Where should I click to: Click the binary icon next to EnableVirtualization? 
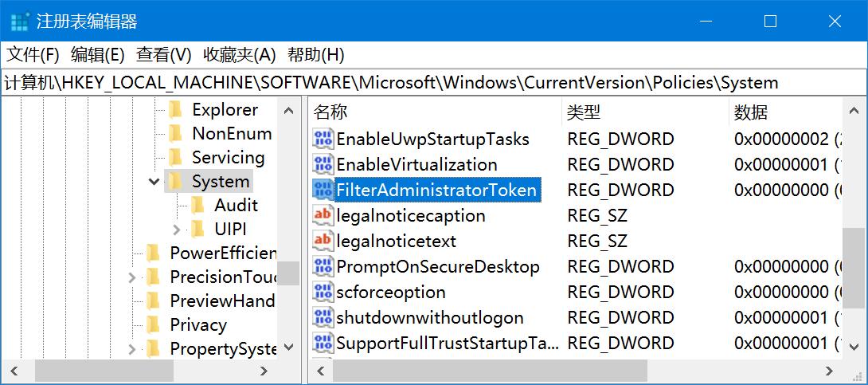(x=323, y=165)
